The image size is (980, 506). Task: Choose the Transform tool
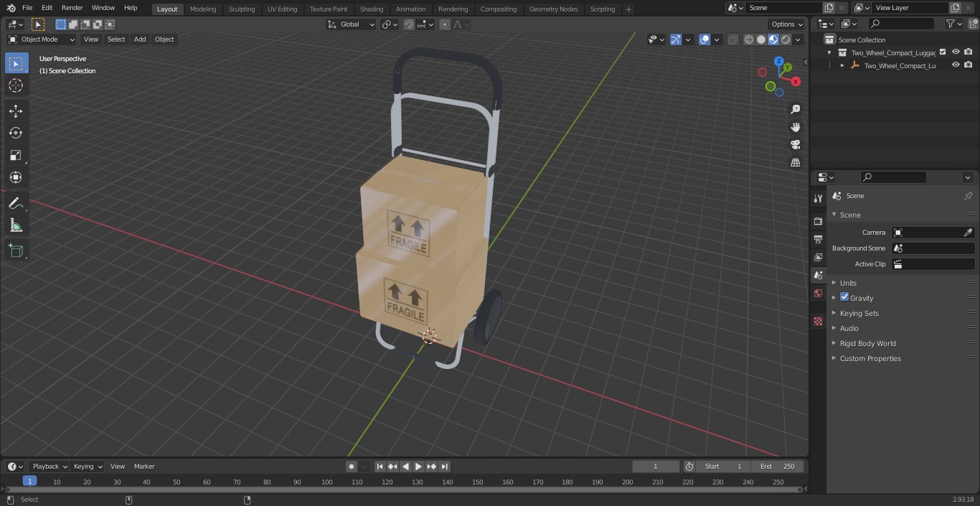point(16,177)
